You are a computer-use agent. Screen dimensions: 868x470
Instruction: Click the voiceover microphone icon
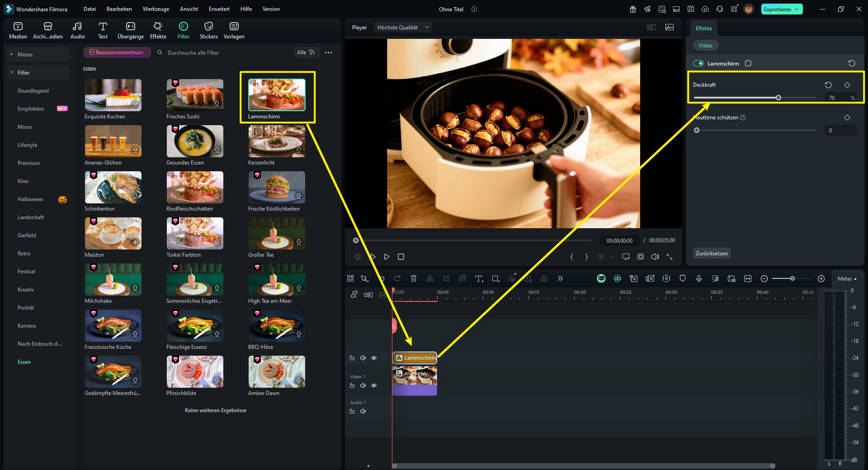[699, 279]
